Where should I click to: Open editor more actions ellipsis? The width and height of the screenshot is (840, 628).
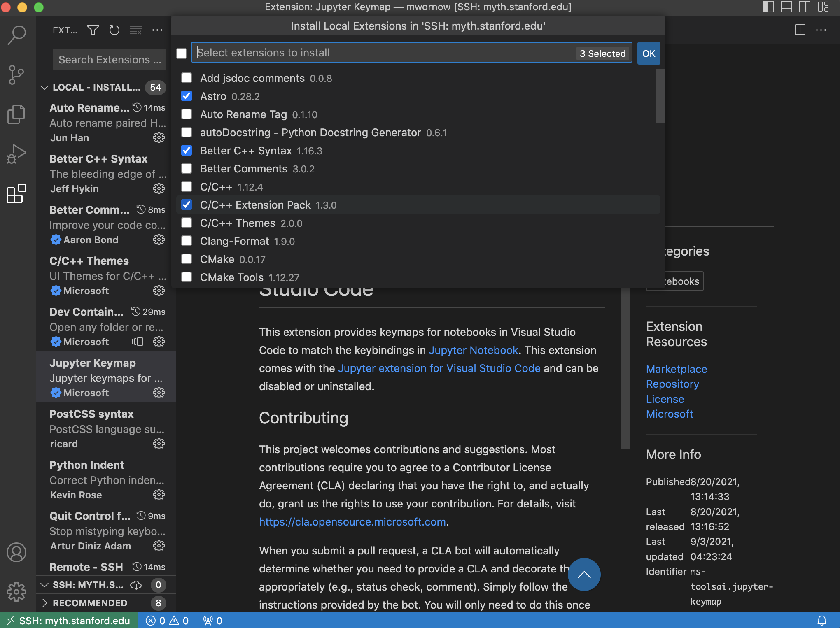(821, 30)
